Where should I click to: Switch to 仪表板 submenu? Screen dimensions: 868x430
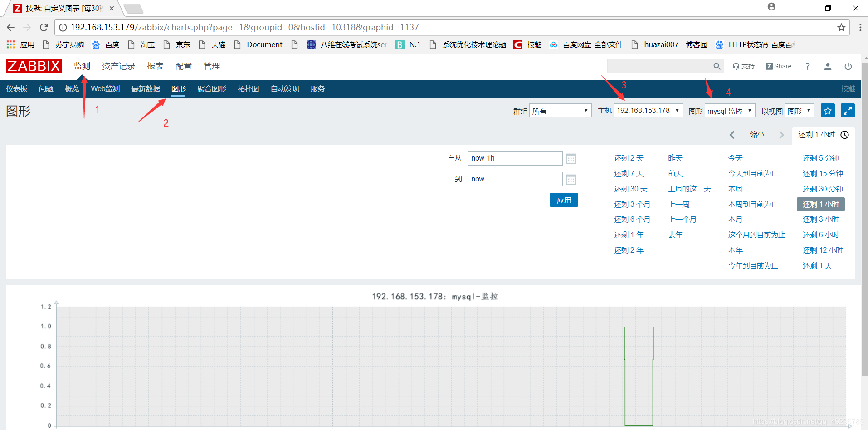click(x=17, y=89)
